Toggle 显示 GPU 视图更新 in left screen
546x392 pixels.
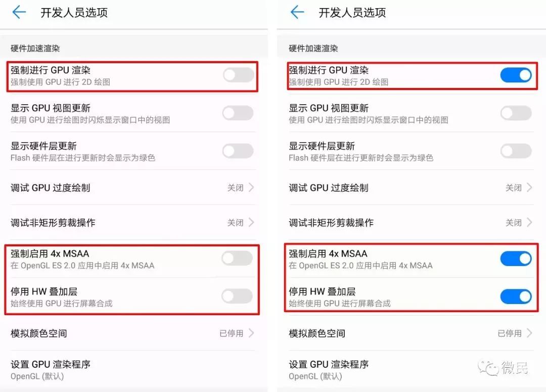238,113
